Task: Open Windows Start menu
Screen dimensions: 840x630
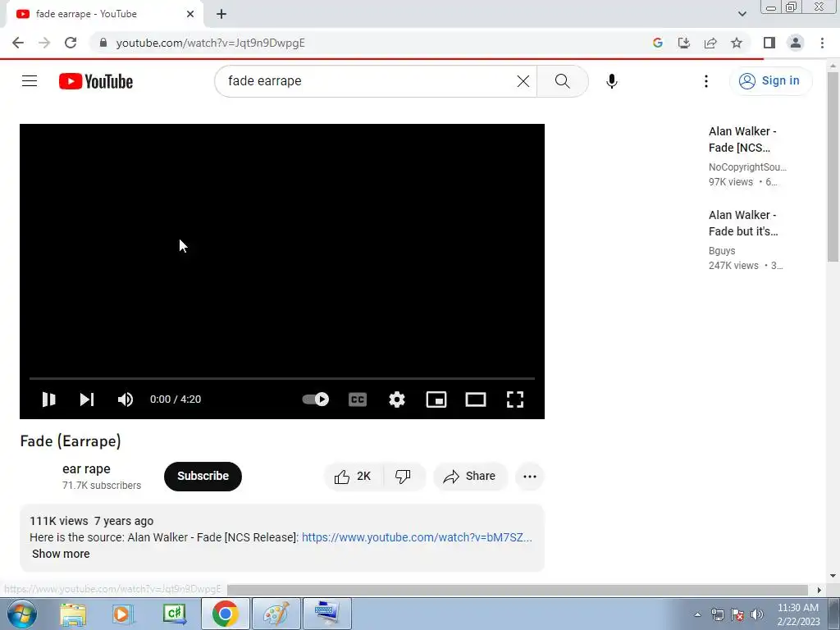Action: [21, 614]
